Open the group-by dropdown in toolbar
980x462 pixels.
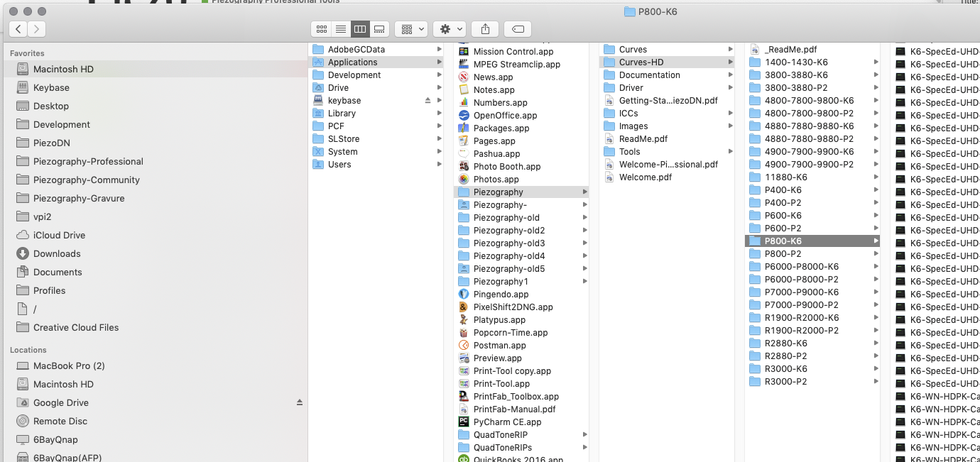(x=410, y=29)
